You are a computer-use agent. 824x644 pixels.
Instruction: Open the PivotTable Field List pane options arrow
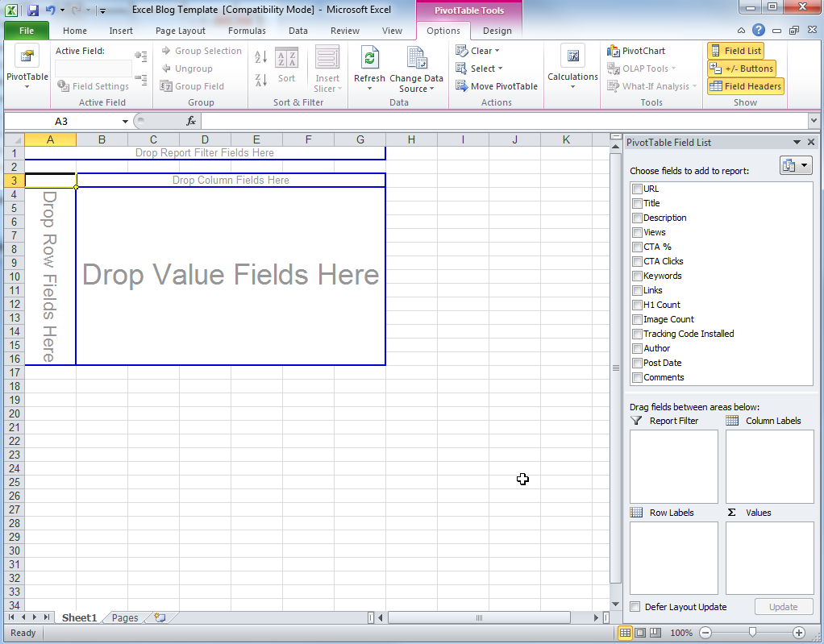(797, 142)
